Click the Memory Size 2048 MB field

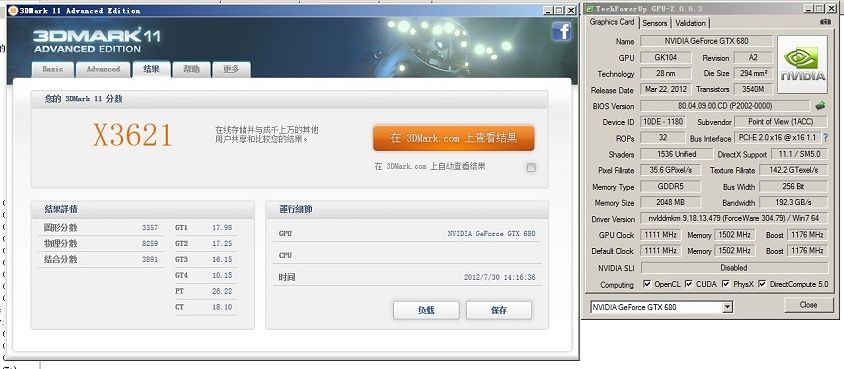670,202
